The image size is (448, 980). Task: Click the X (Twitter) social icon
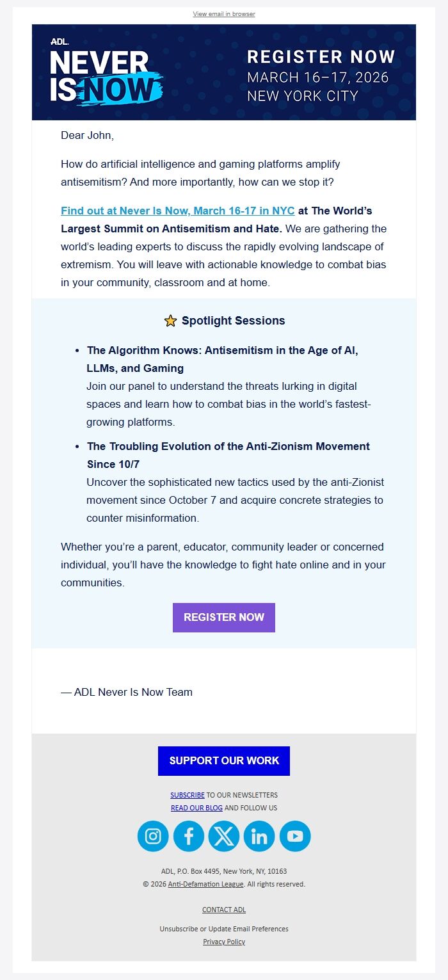tap(224, 836)
